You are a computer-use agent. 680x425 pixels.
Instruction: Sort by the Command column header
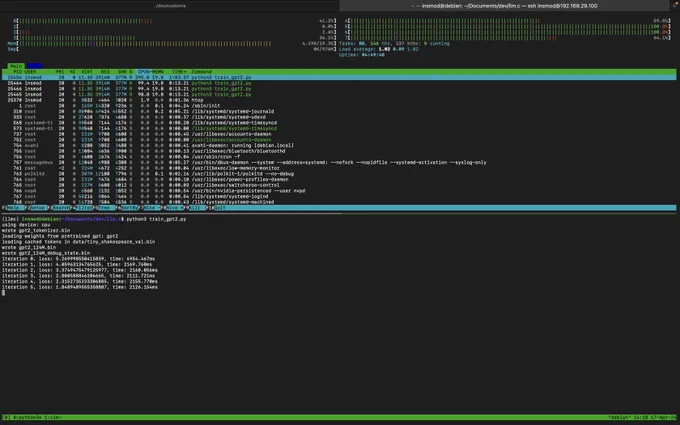pyautogui.click(x=202, y=72)
